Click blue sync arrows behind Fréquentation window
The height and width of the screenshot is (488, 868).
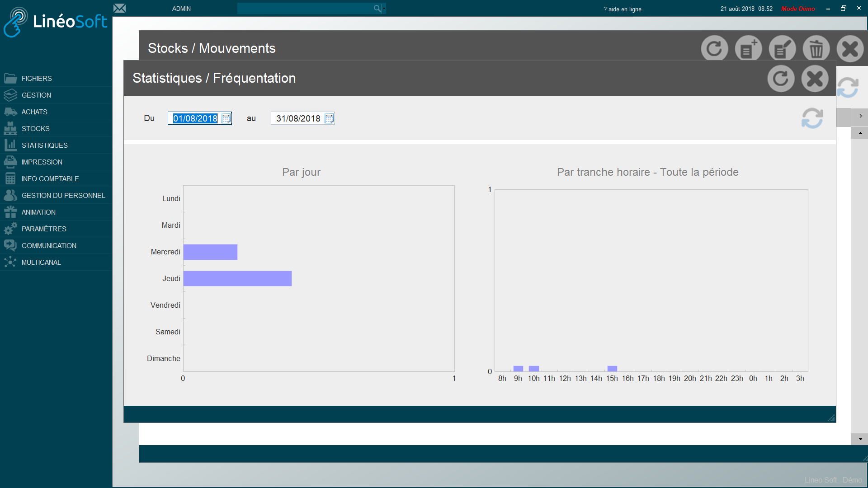pyautogui.click(x=848, y=87)
